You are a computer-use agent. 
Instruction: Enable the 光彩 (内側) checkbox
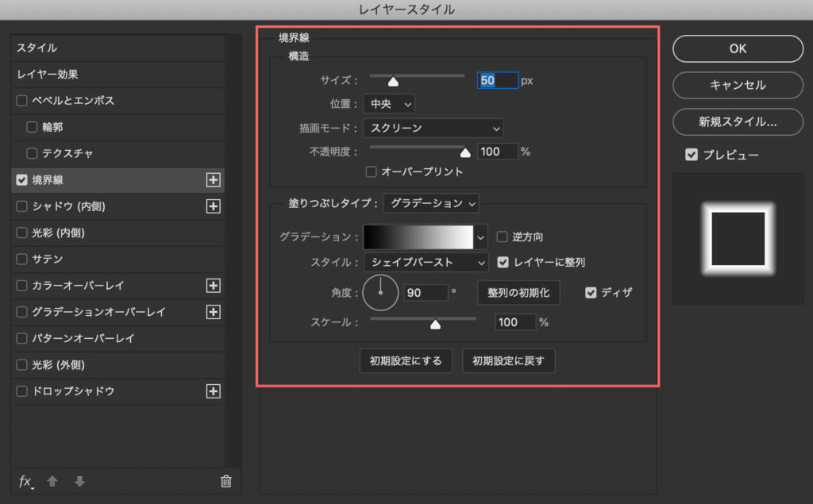tap(21, 233)
